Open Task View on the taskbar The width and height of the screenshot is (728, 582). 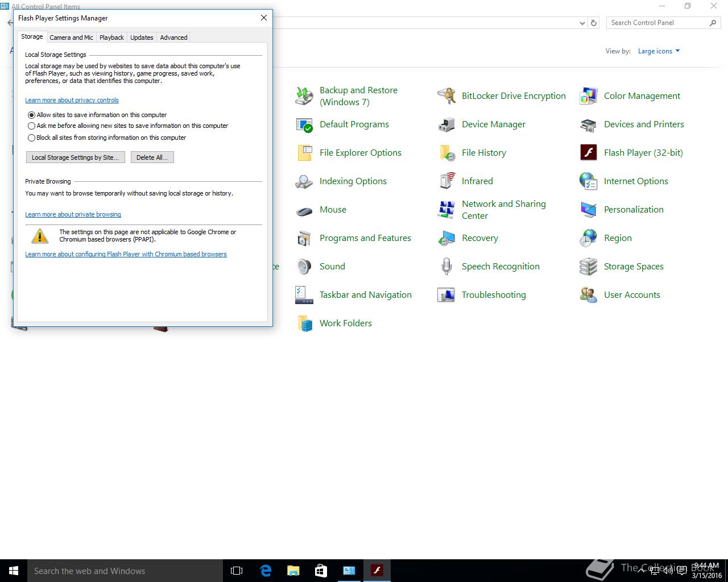237,571
